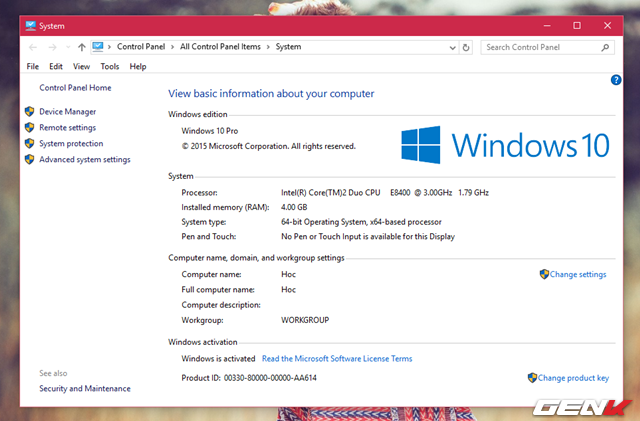Expand the address bar history dropdown

pyautogui.click(x=452, y=47)
